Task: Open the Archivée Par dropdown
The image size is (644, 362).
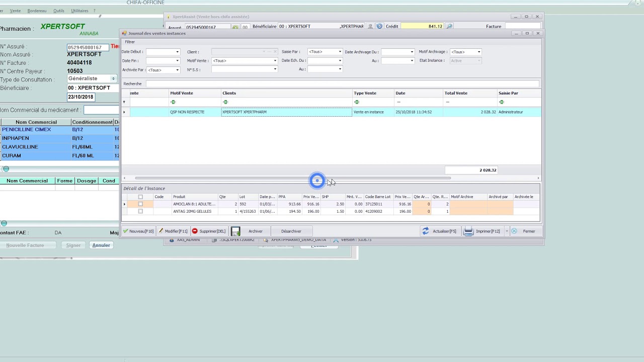Action: (x=177, y=70)
